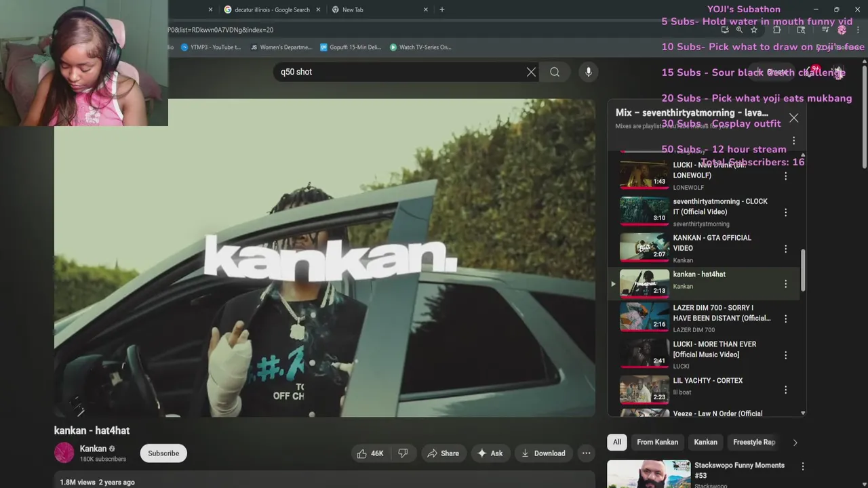Like the kankan hat4hat video
This screenshot has width=868, height=488.
(370, 453)
